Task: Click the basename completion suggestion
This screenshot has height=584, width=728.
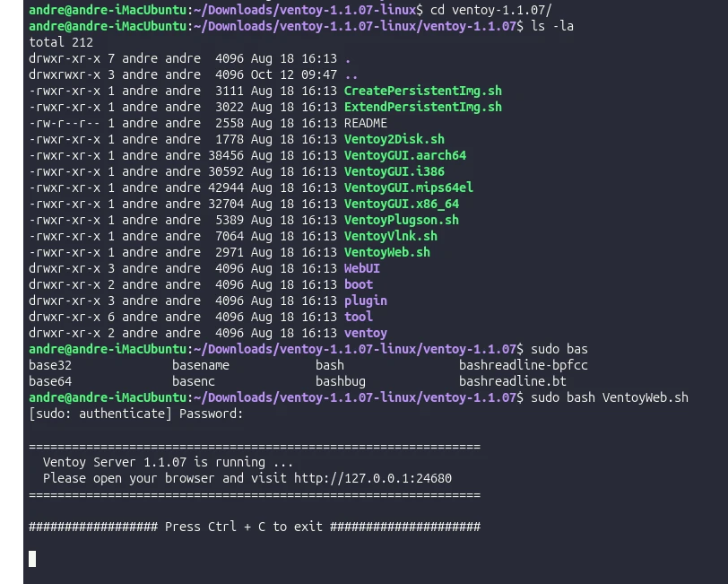Action: [201, 365]
